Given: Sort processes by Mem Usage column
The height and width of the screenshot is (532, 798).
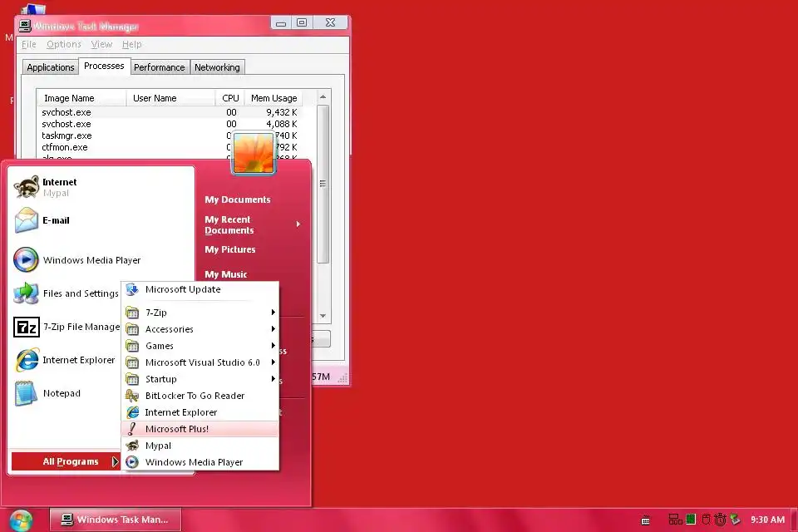Looking at the screenshot, I should point(273,98).
